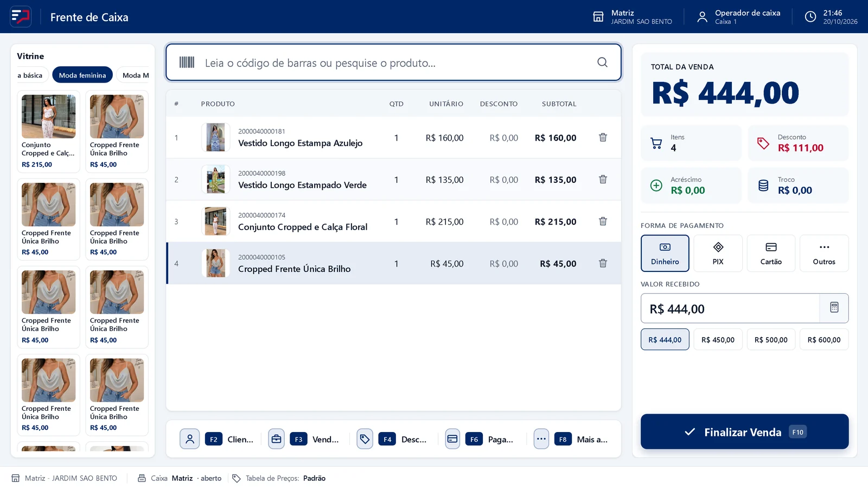868x489 pixels.
Task: Click the F8 Mais ações ellipsis icon
Action: [541, 439]
